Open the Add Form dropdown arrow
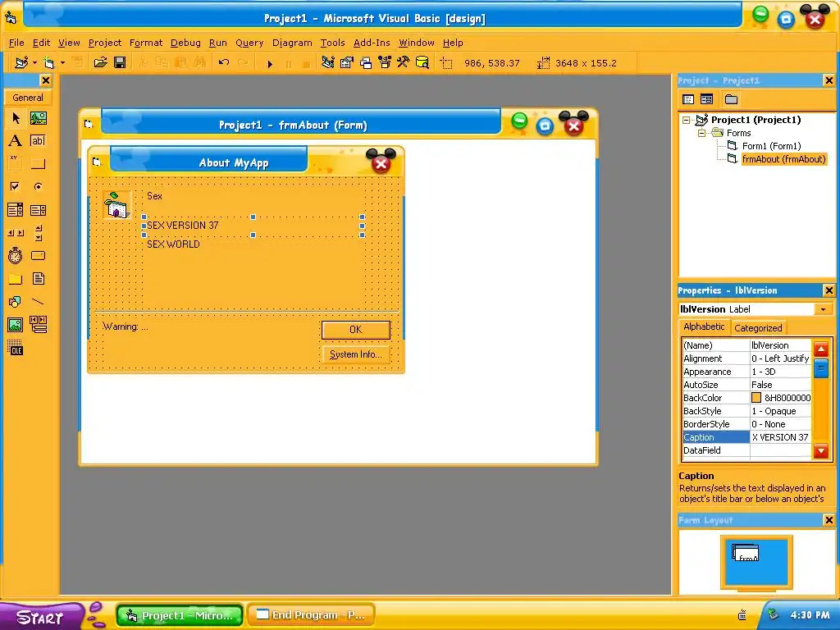 pos(62,62)
